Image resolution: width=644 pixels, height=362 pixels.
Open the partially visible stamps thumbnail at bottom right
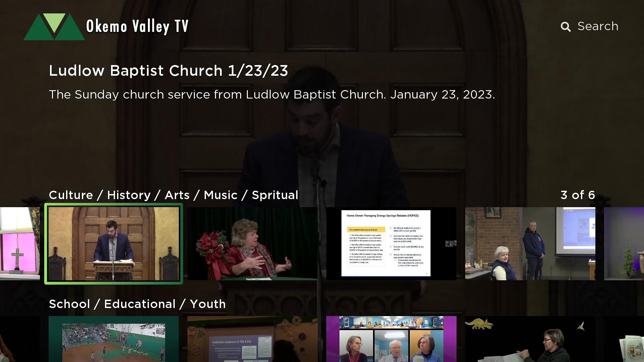(624, 339)
